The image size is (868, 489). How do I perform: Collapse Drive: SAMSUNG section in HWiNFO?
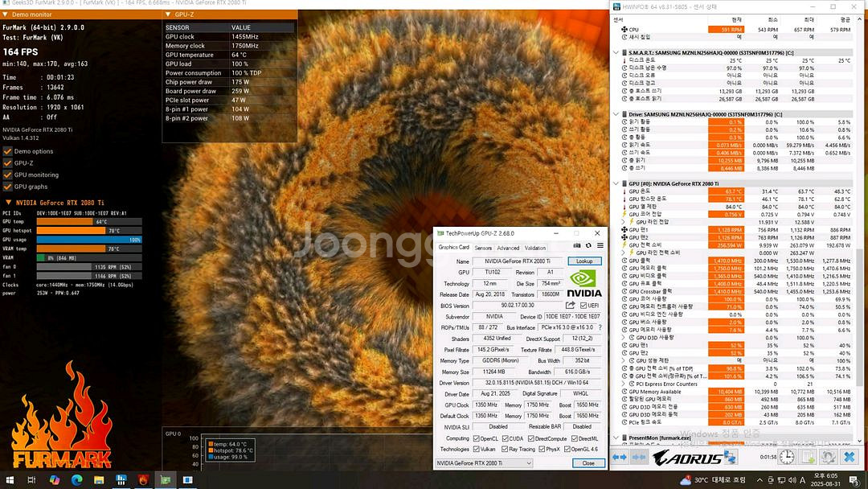[616, 114]
